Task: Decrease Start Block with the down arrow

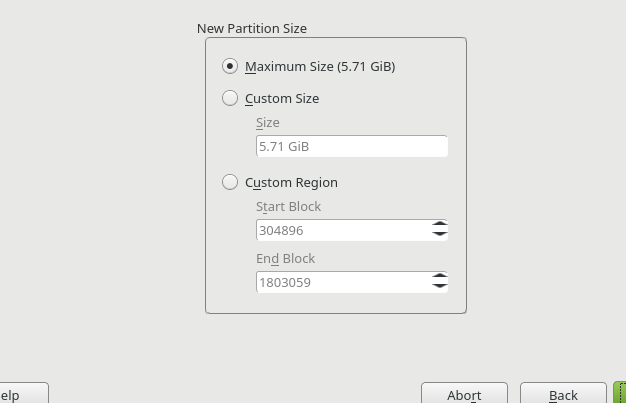Action: 439,236
